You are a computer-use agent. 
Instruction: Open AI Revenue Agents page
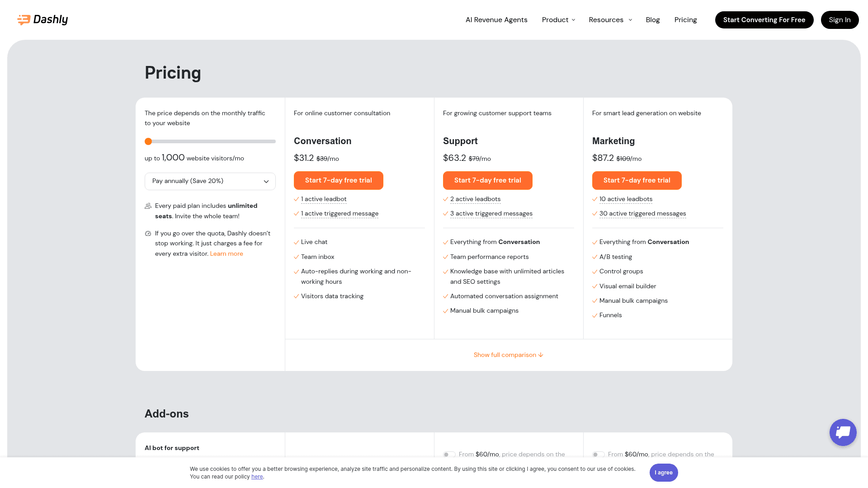[496, 20]
